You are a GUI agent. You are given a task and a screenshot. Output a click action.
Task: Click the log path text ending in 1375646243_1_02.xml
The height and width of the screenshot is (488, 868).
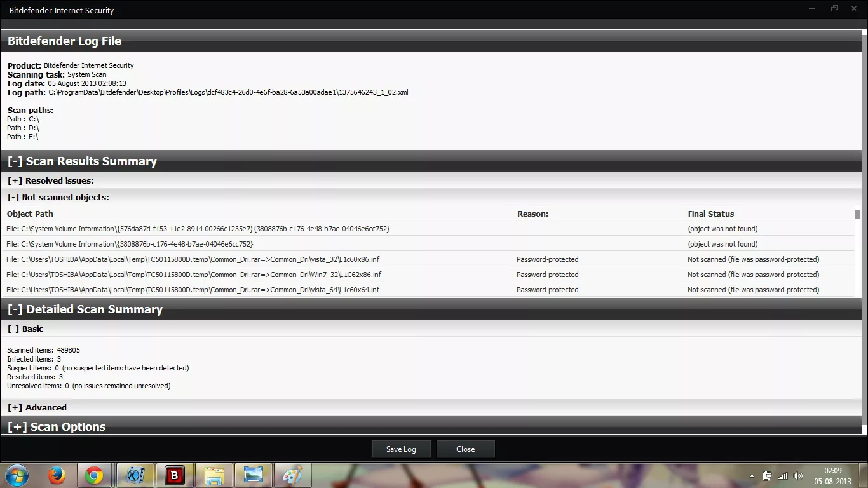point(228,92)
